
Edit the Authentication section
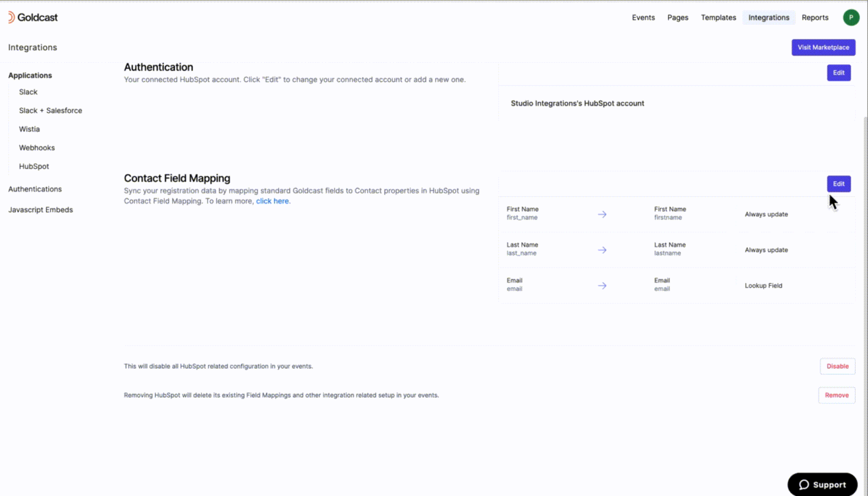[839, 72]
